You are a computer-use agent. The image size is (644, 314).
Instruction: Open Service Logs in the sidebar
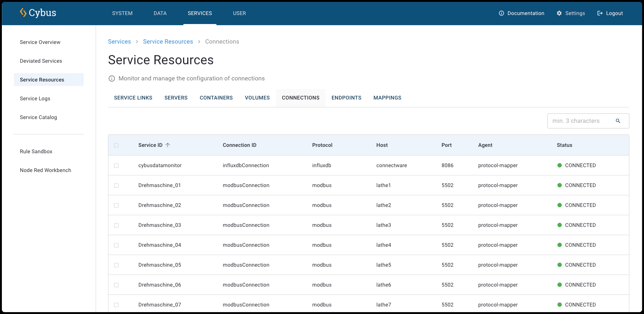pyautogui.click(x=35, y=98)
